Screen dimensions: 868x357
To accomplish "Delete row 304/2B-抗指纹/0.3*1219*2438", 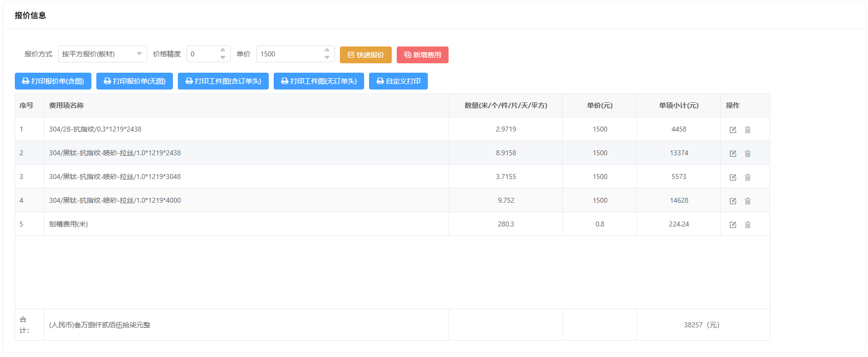I will click(x=747, y=130).
